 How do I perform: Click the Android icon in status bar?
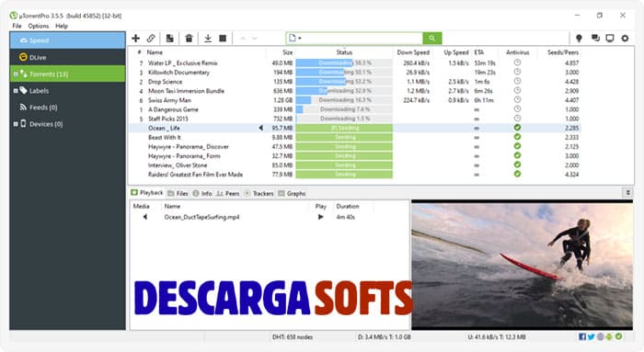[x=609, y=336]
